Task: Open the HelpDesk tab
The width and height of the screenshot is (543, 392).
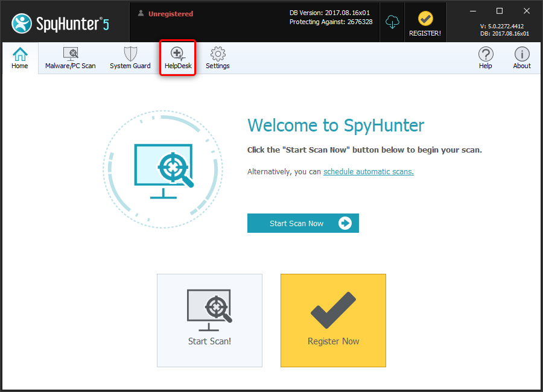Action: pyautogui.click(x=177, y=58)
